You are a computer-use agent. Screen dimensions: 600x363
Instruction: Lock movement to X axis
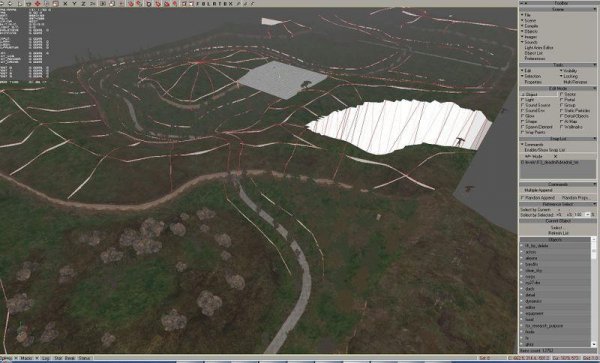(65, 3)
